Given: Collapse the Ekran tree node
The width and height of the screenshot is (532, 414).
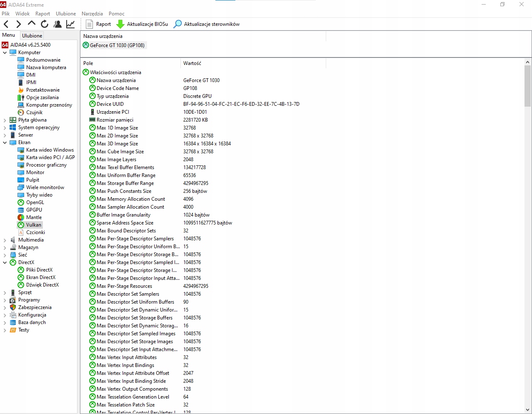Looking at the screenshot, I should [x=5, y=142].
